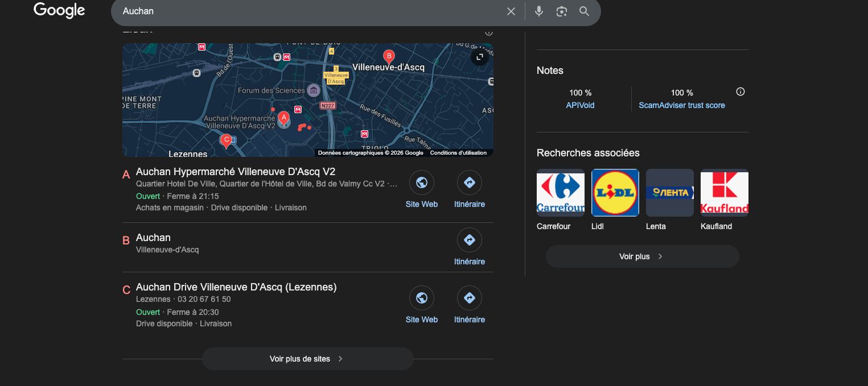This screenshot has height=386, width=868.
Task: Open the info icon beside the Notes scores
Action: (x=741, y=92)
